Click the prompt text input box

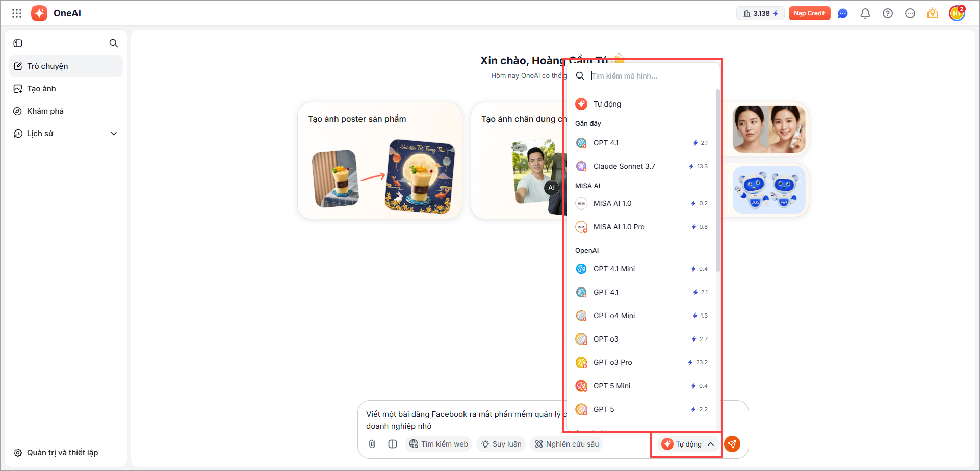click(x=463, y=420)
